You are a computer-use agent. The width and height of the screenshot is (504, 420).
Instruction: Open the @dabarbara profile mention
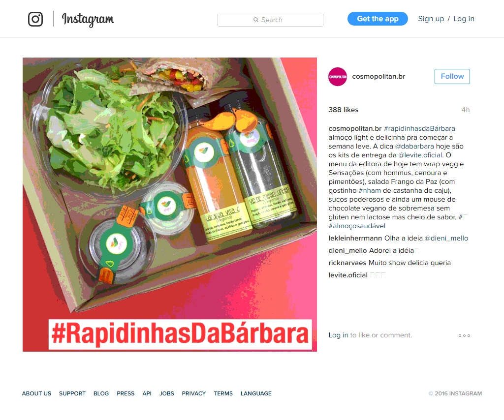tap(414, 146)
